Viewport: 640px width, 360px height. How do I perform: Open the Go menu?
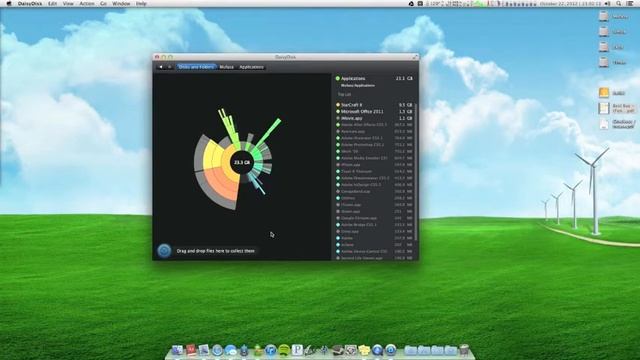pyautogui.click(x=103, y=4)
